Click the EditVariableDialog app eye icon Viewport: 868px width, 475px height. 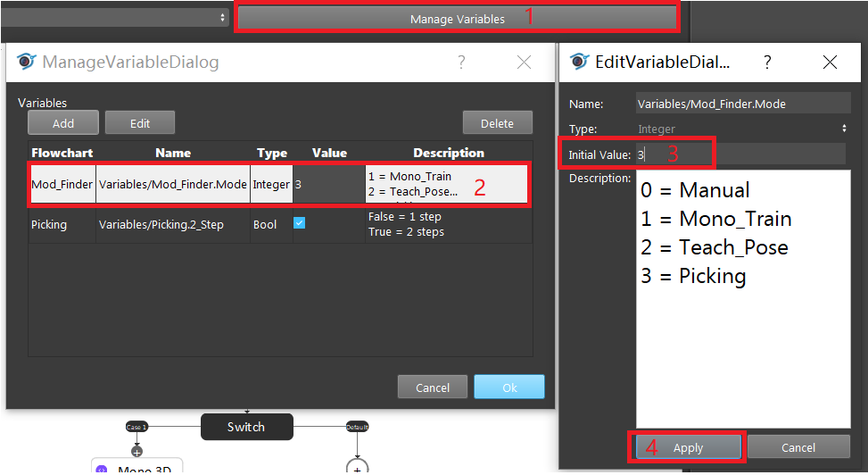coord(579,61)
